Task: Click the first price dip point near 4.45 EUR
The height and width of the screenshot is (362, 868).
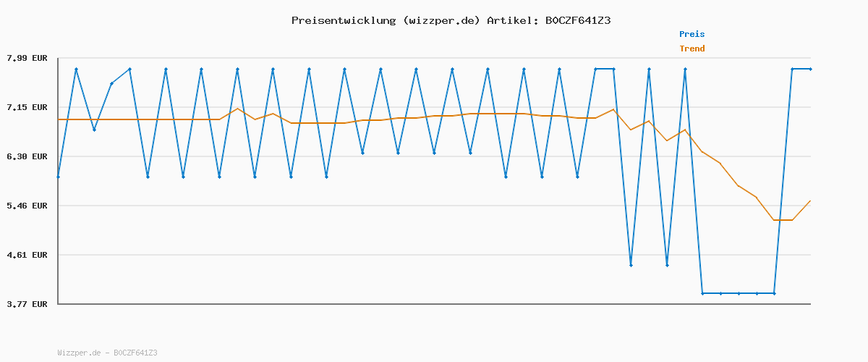Action: (x=631, y=265)
